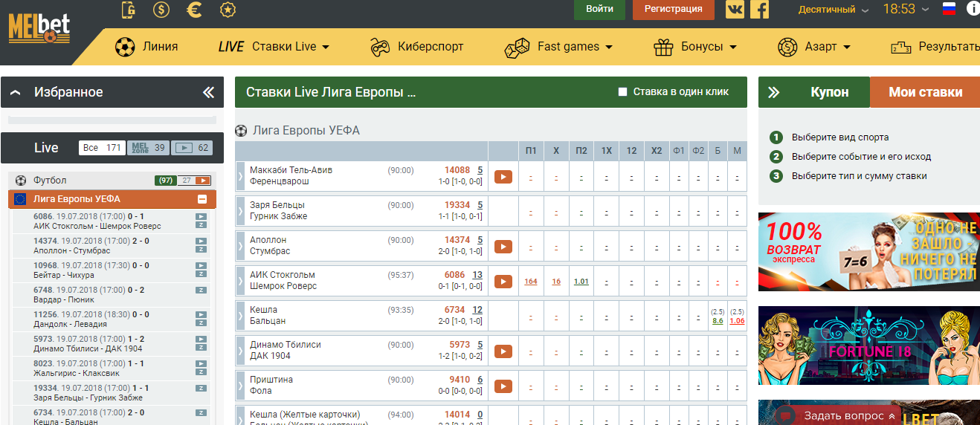Open Вардар - Пюник match in sidebar
Screen dimensions: 980x425
coord(65,299)
